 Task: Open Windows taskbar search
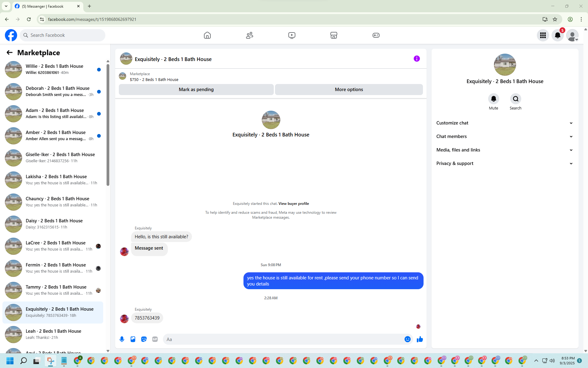24,361
